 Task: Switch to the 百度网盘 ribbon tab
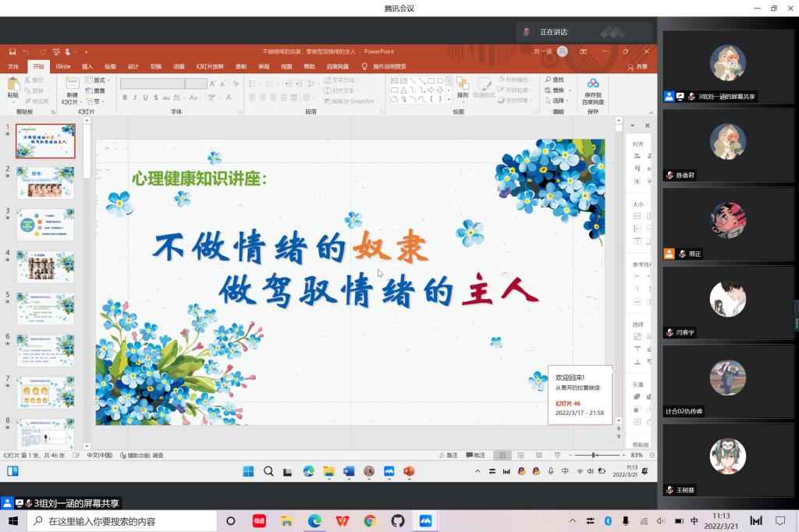[337, 66]
